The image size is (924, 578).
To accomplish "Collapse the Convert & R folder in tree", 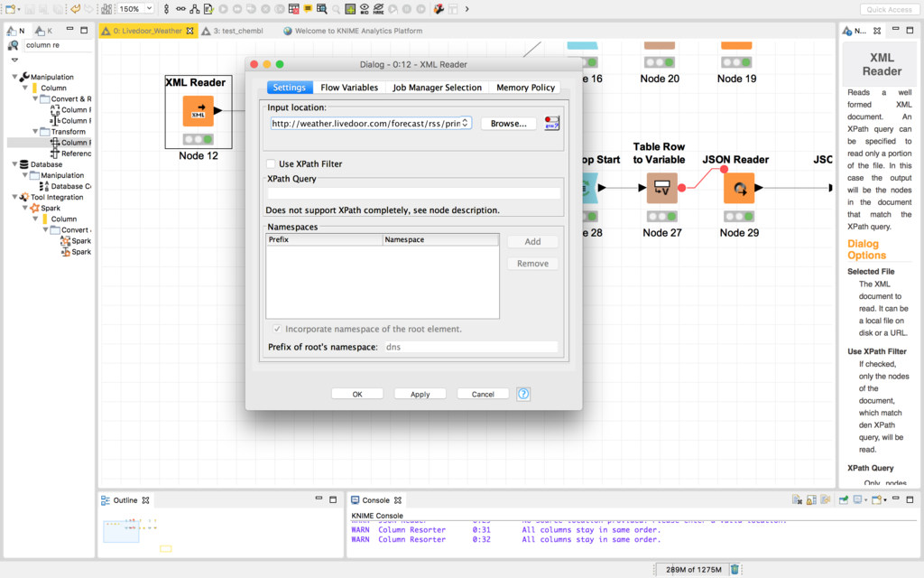I will [x=35, y=98].
